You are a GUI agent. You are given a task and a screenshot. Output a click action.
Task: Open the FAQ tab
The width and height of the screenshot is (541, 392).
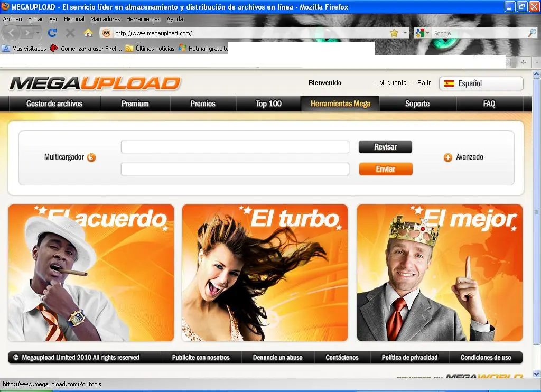coord(489,104)
